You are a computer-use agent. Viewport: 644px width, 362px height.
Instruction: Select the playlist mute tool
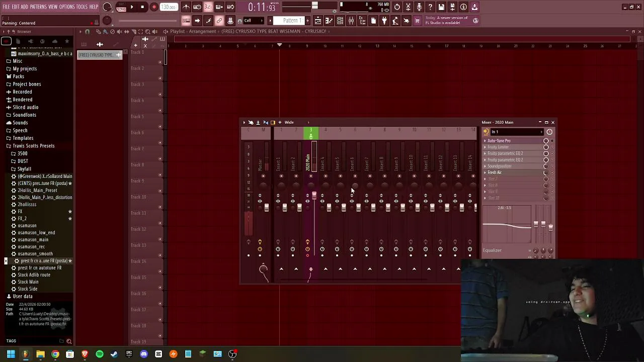coord(119,32)
